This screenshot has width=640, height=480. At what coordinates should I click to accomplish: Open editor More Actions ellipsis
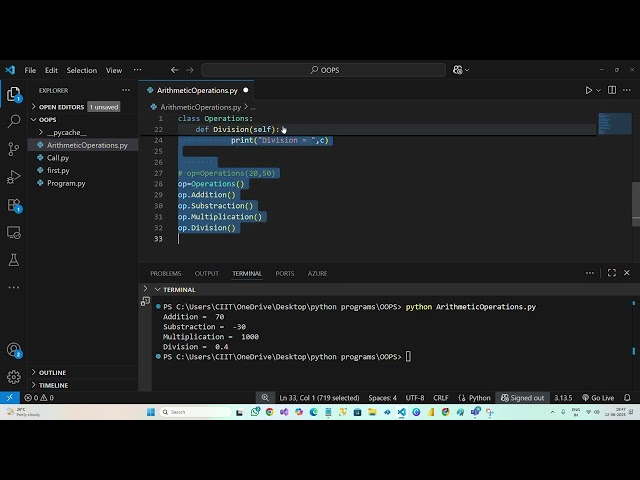627,90
